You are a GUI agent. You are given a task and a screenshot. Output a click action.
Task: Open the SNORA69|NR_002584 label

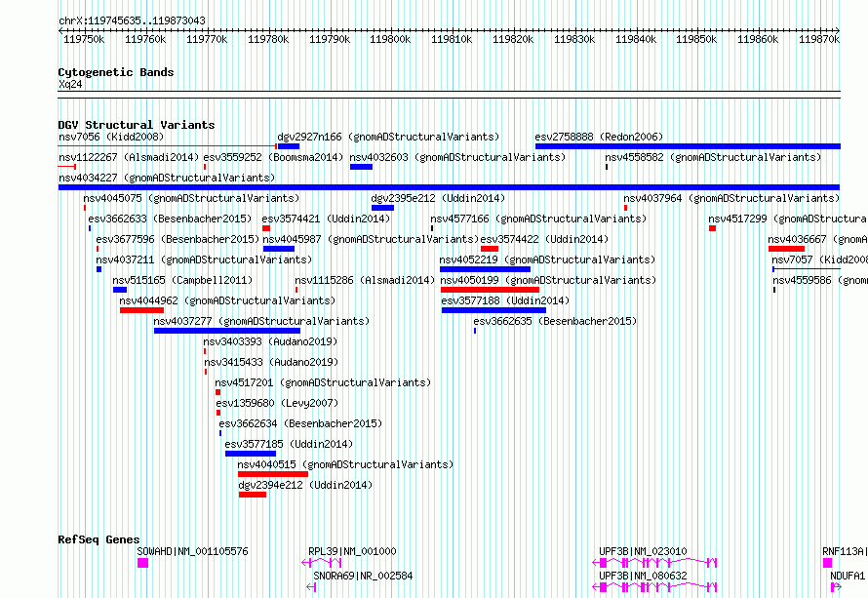pyautogui.click(x=363, y=576)
